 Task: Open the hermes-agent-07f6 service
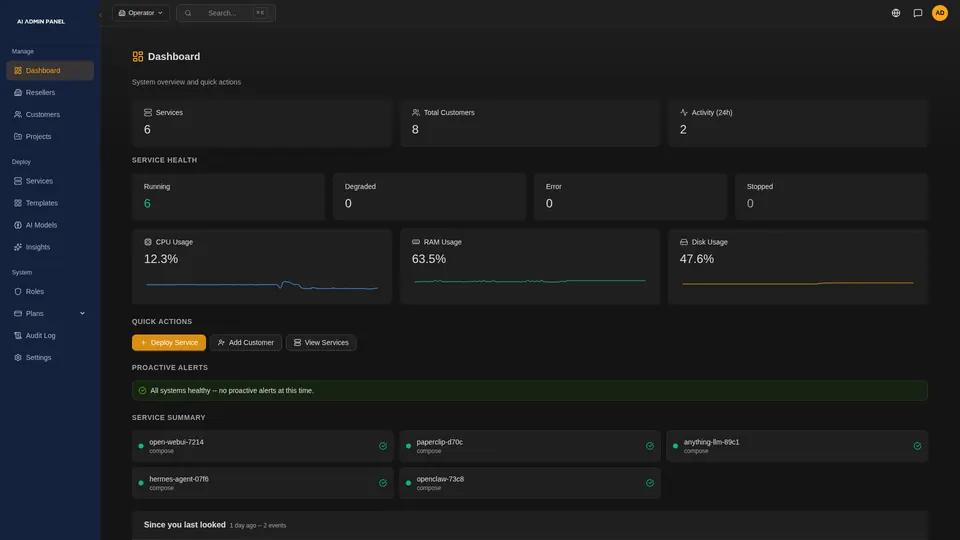[x=263, y=483]
